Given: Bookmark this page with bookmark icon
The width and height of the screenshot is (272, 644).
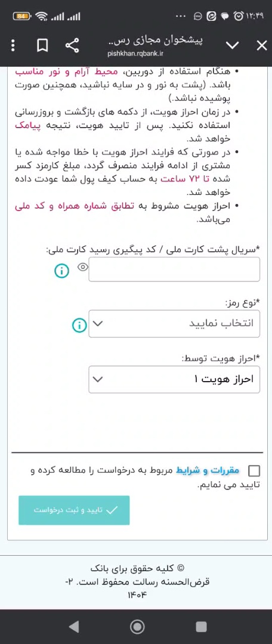Looking at the screenshot, I should click(x=42, y=45).
